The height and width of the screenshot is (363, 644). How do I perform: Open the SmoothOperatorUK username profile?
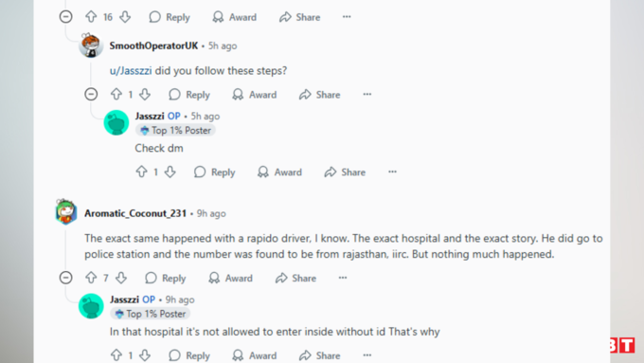(x=153, y=45)
